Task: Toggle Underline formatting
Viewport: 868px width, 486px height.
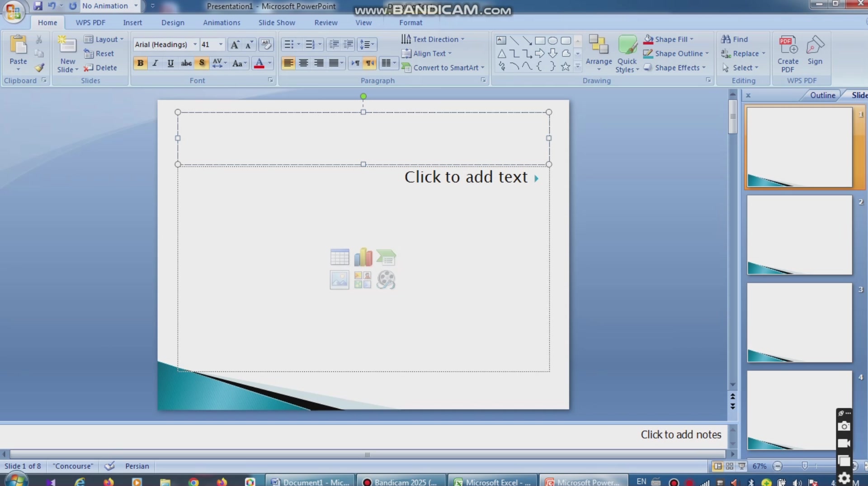Action: [x=170, y=63]
